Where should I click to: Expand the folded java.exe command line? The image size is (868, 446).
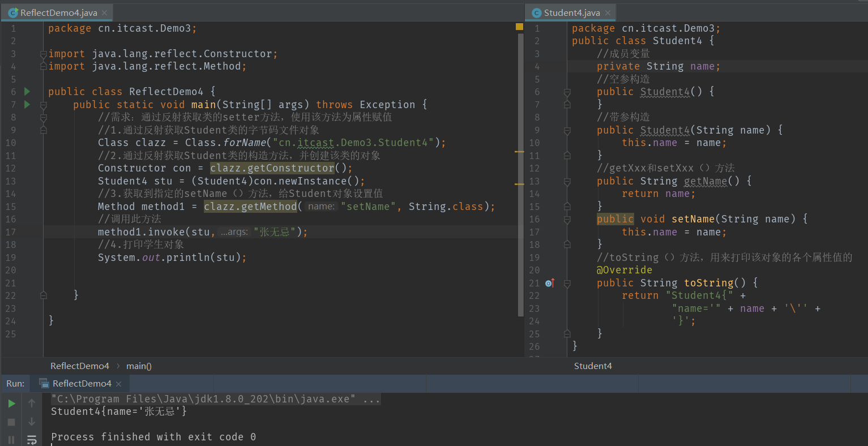[215, 399]
